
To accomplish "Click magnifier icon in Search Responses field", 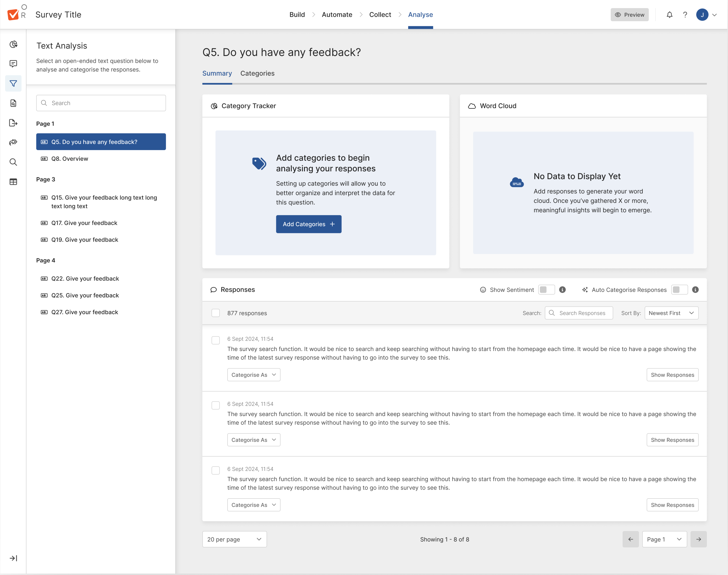I will click(x=552, y=313).
